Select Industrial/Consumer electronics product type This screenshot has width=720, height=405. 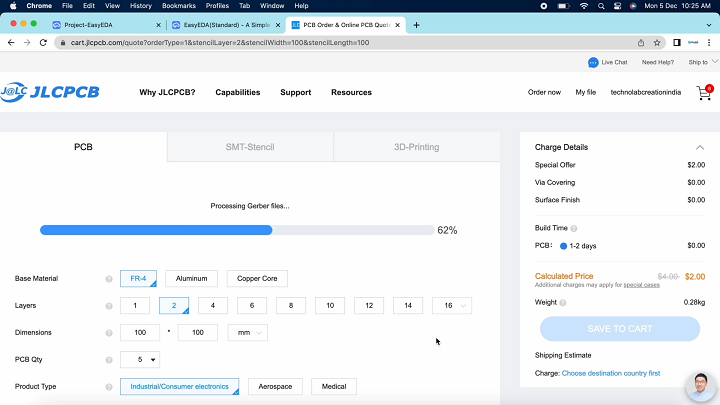180,387
